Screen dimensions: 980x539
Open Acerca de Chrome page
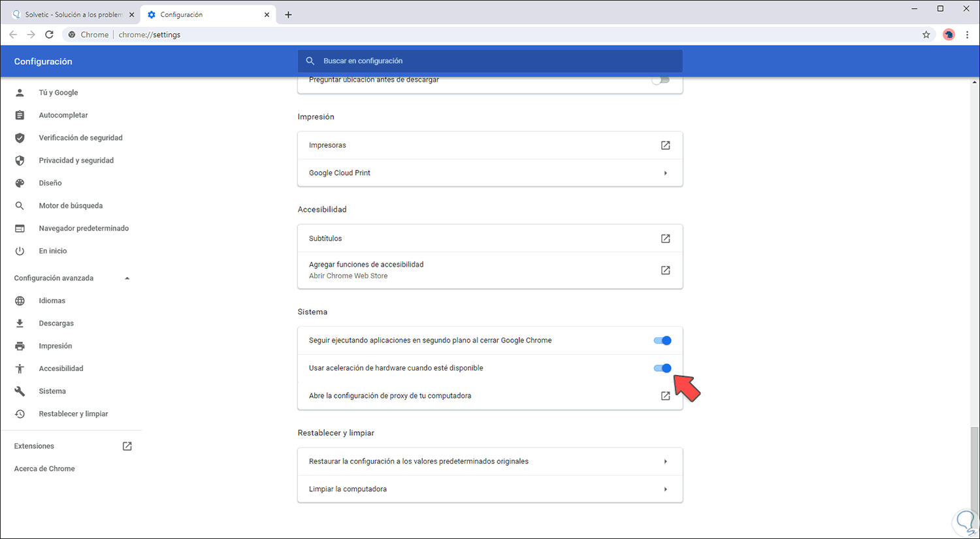[44, 469]
